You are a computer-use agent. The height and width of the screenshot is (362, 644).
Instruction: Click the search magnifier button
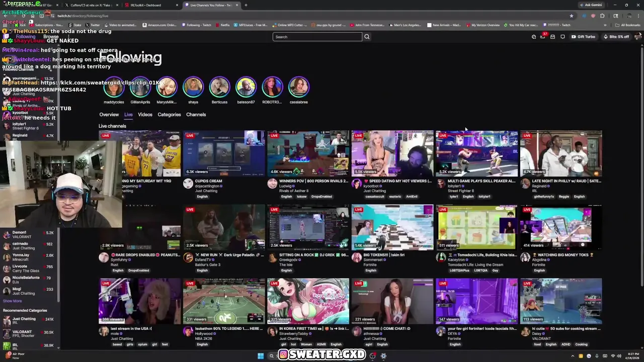[367, 37]
